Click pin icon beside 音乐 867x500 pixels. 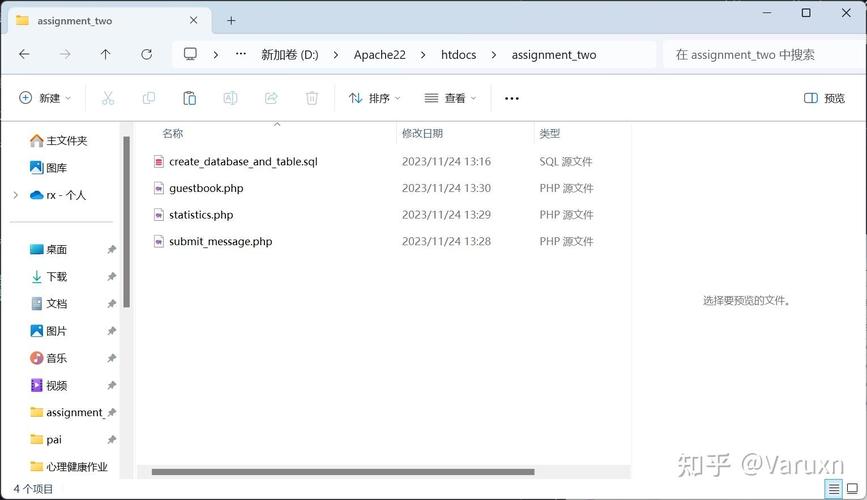click(x=112, y=358)
